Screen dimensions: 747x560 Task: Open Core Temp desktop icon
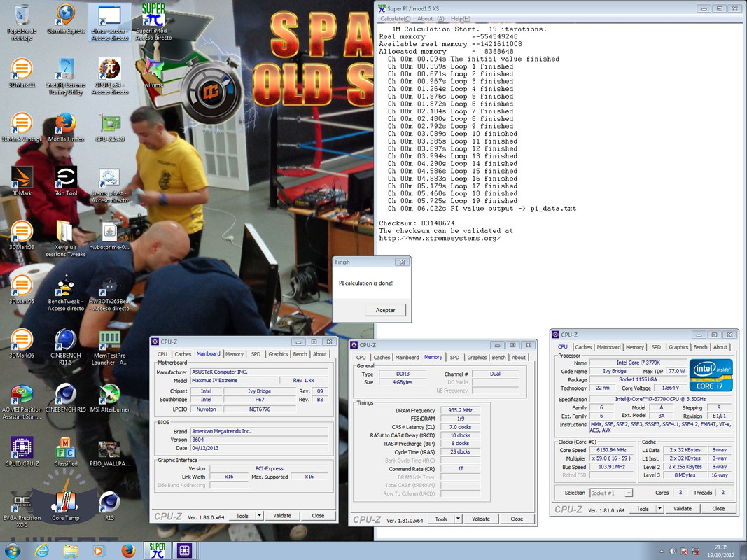click(x=66, y=505)
